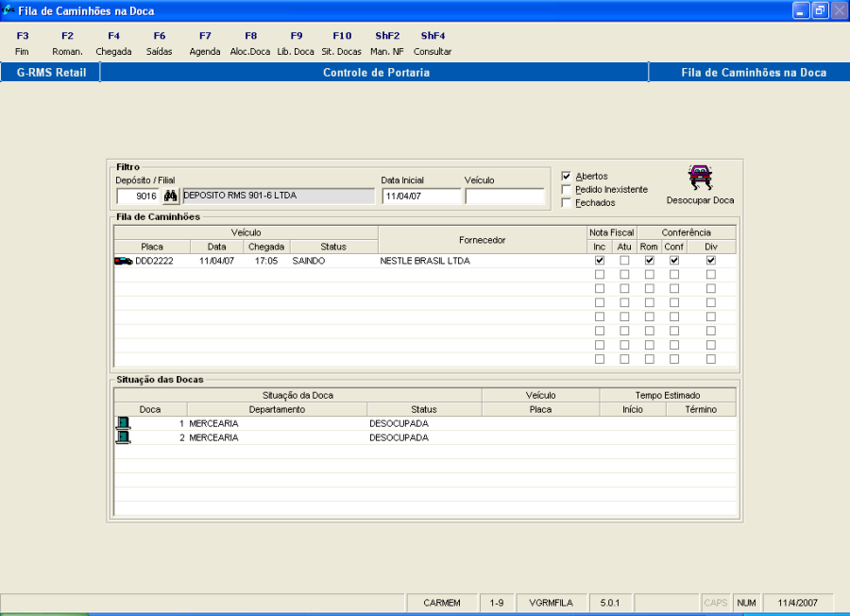Click the Placa column header in Fila
Image resolution: width=850 pixels, height=616 pixels.
[x=152, y=247]
